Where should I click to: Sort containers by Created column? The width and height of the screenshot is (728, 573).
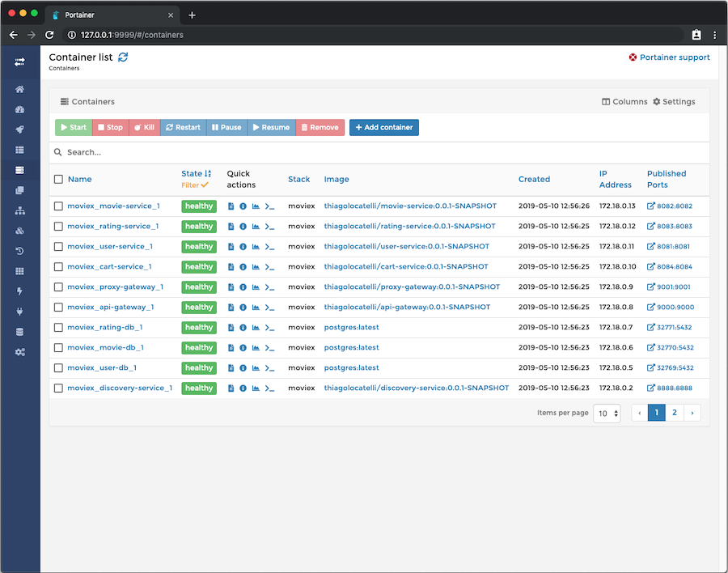tap(535, 180)
